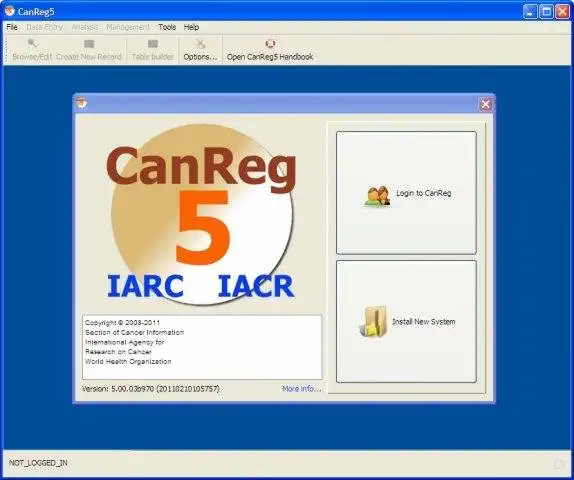Click the Login to CanReg button

(x=406, y=193)
